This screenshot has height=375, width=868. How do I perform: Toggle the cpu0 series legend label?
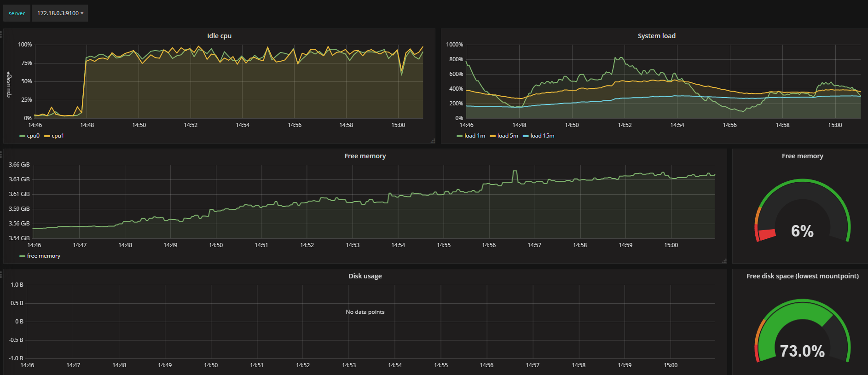tap(33, 136)
